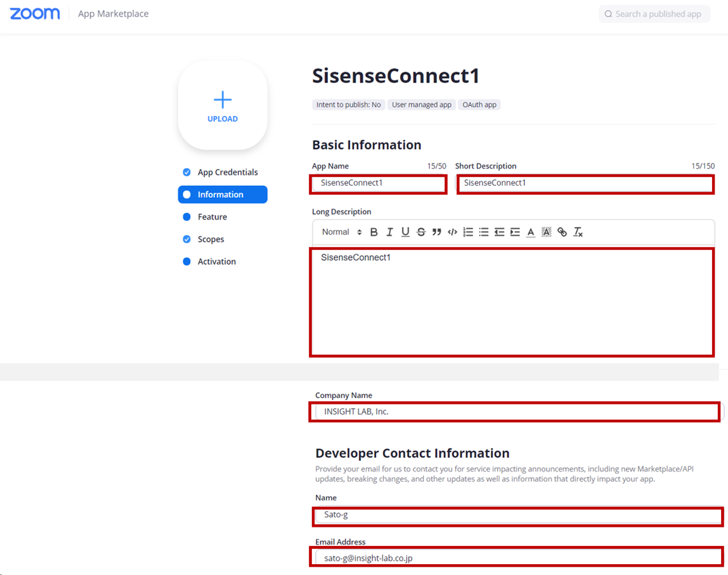Apply bulleted list
The width and height of the screenshot is (728, 575).
pos(484,232)
